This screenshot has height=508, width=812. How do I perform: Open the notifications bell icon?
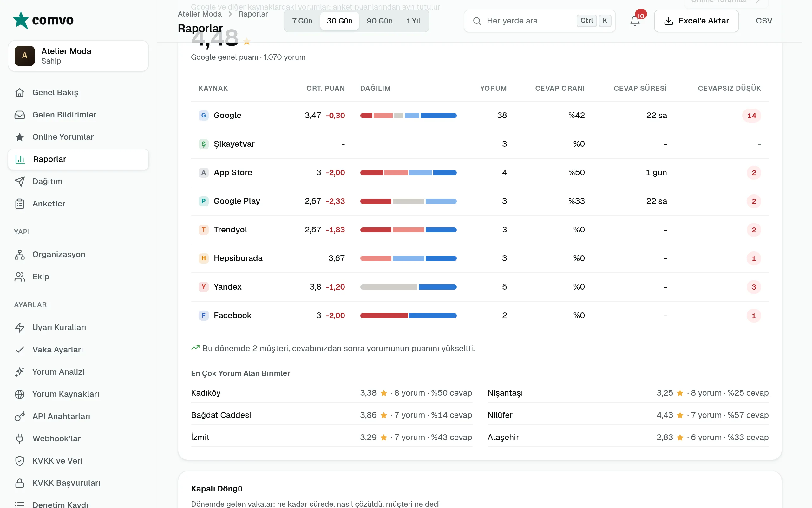click(x=634, y=21)
